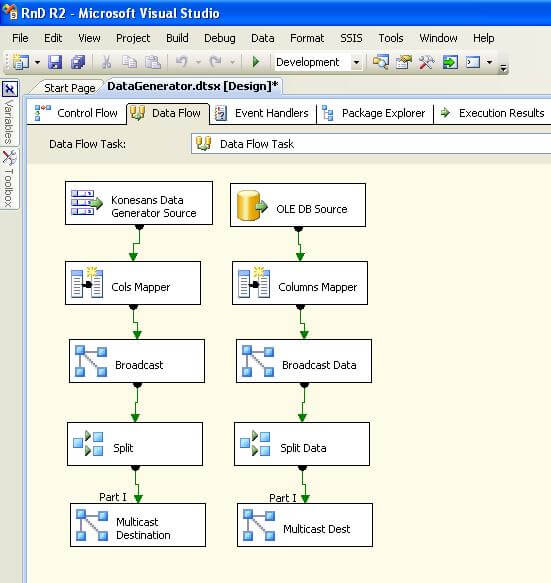
Task: Click the green arrow window toolbar icon
Action: (x=450, y=62)
